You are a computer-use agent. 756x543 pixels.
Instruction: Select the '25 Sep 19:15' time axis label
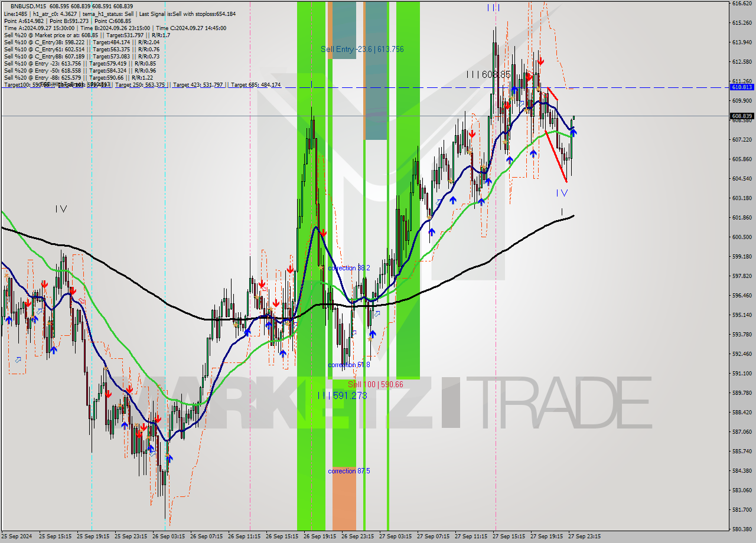tap(93, 537)
